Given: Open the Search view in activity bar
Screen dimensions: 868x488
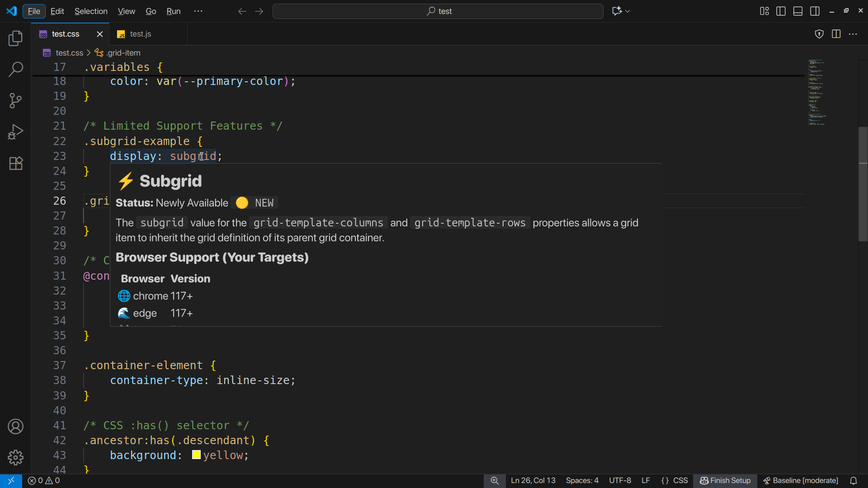Looking at the screenshot, I should coord(15,70).
